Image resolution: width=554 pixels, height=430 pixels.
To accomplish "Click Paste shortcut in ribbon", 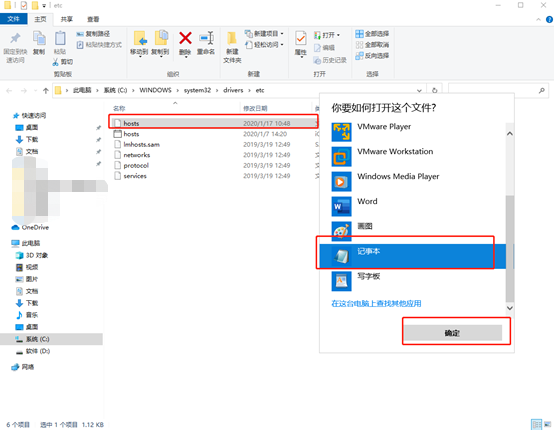I will 99,45.
